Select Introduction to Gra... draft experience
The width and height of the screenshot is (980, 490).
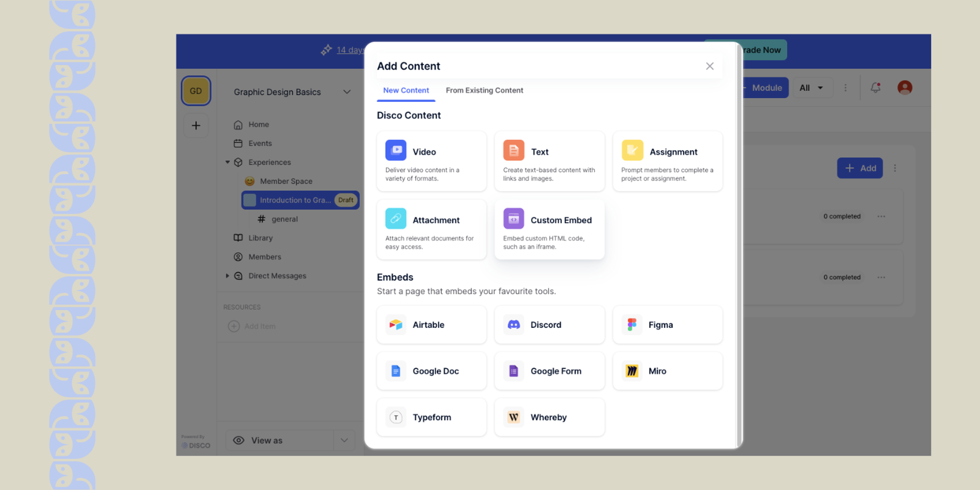pos(300,200)
